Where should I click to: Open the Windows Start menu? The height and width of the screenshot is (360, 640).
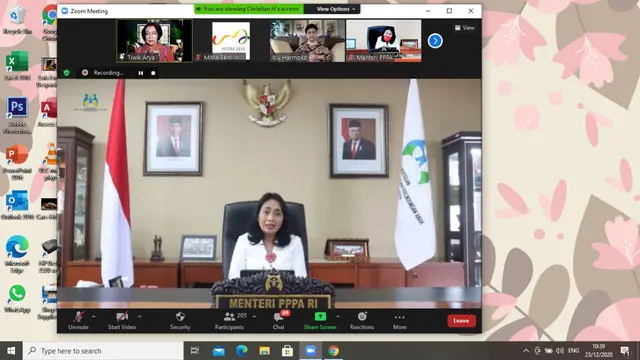click(11, 351)
